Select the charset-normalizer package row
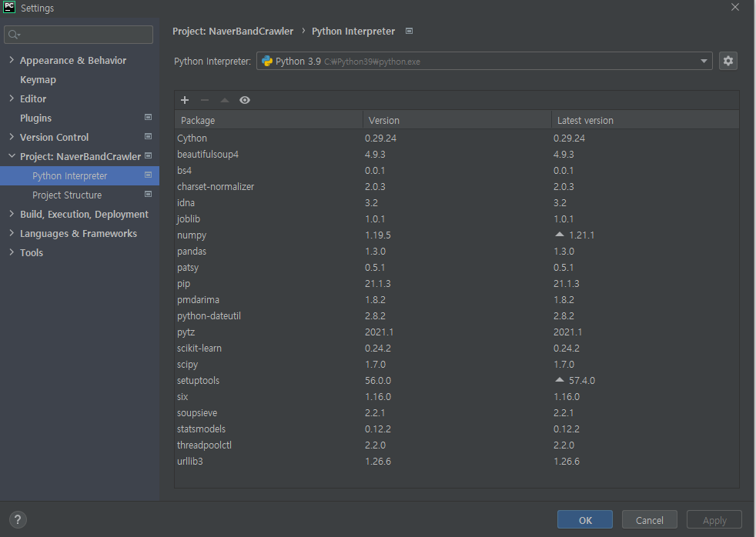The image size is (756, 537). click(457, 186)
